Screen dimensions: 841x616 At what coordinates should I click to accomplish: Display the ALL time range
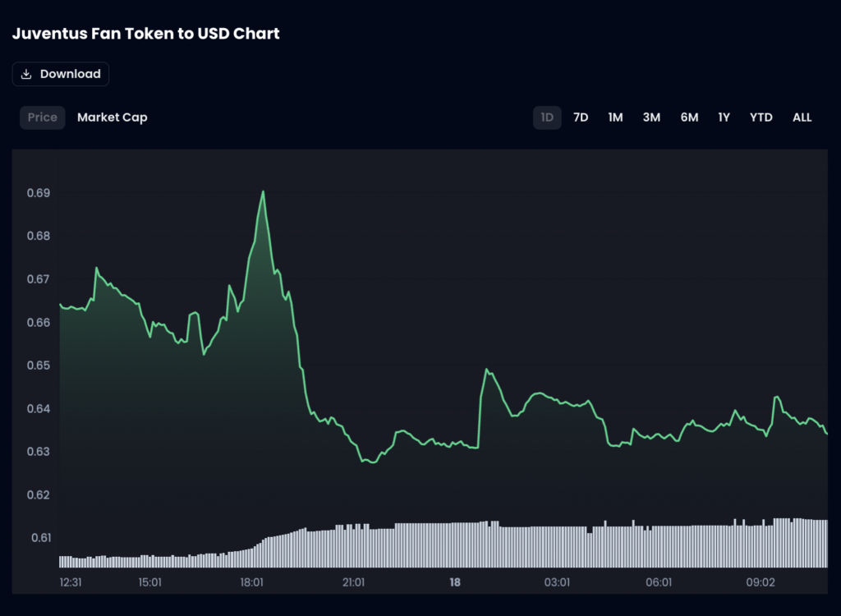tap(802, 117)
